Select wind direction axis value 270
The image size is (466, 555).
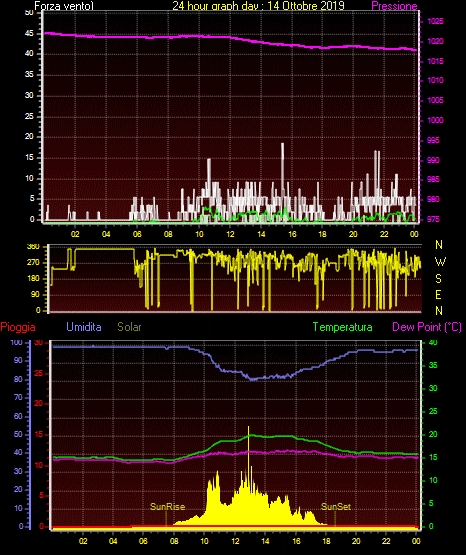click(33, 263)
